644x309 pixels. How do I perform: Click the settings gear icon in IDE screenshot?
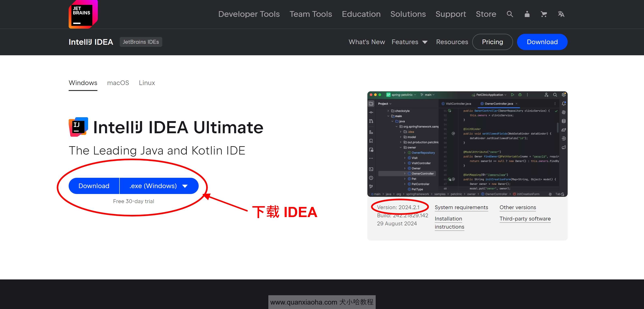click(x=563, y=95)
